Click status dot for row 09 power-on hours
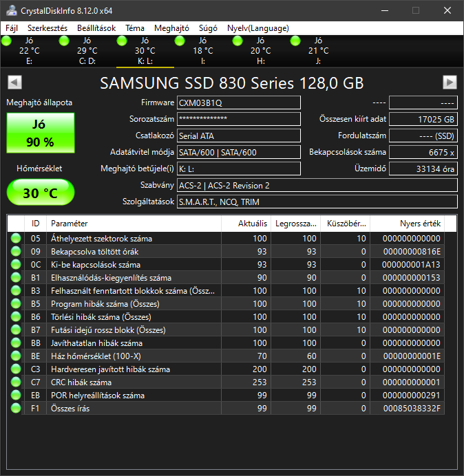Image resolution: width=464 pixels, height=476 pixels. tap(16, 251)
